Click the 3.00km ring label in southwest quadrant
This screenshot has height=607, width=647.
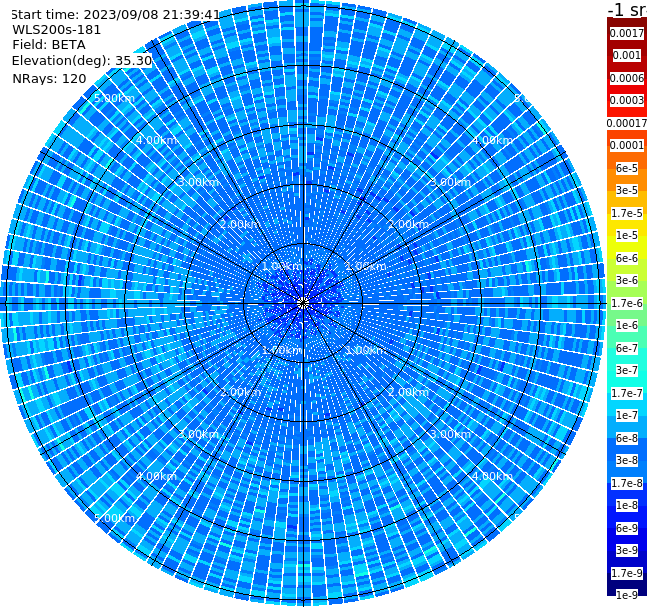[x=198, y=434]
